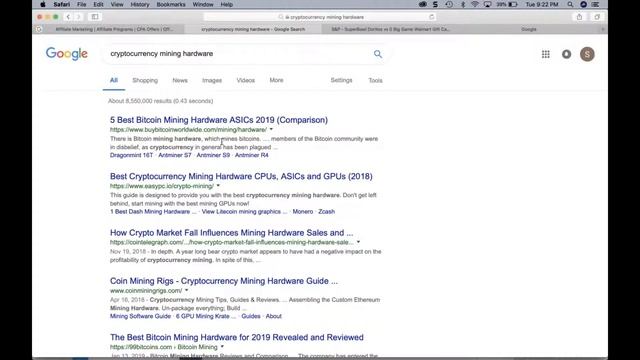Image resolution: width=640 pixels, height=360 pixels.
Task: Show all tabs overview button
Action: 597,17
